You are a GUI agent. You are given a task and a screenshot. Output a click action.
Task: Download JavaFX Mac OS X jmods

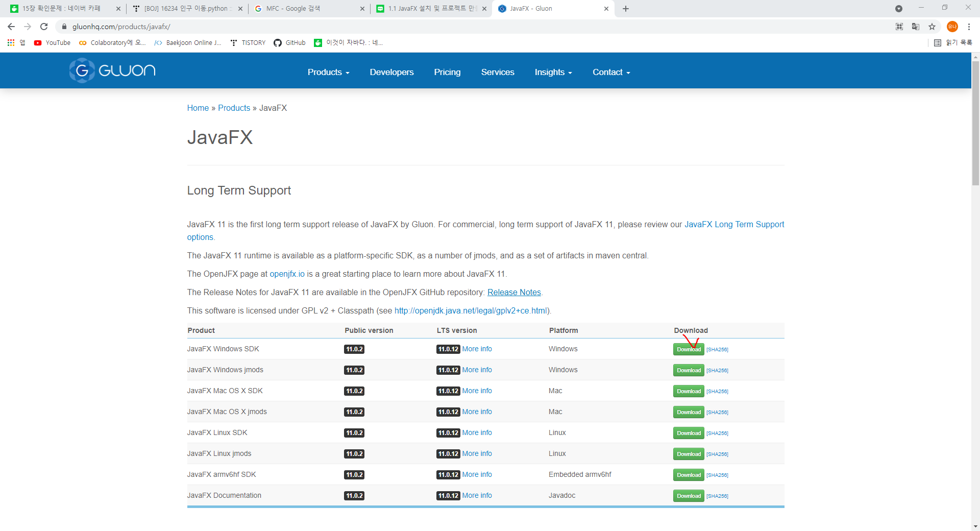click(x=689, y=412)
